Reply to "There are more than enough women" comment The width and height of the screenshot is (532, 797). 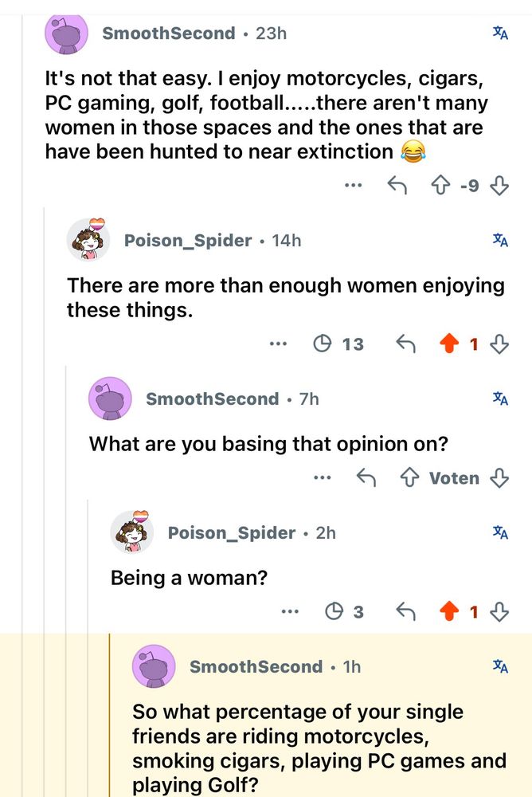coord(405,344)
